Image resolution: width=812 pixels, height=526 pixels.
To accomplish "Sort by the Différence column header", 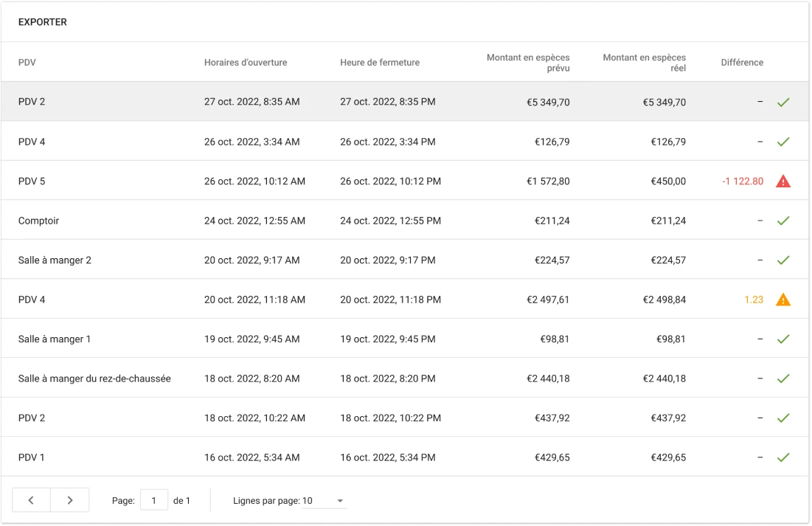I will (x=742, y=63).
